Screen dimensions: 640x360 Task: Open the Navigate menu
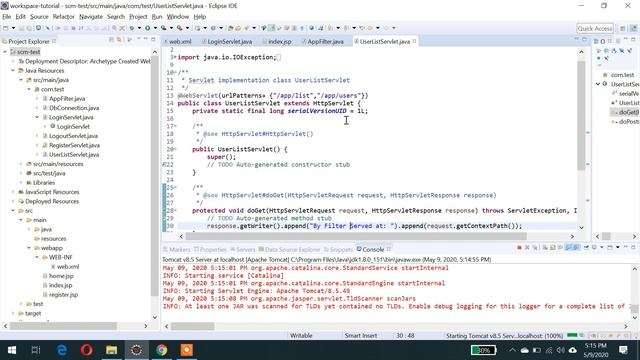tap(91, 17)
